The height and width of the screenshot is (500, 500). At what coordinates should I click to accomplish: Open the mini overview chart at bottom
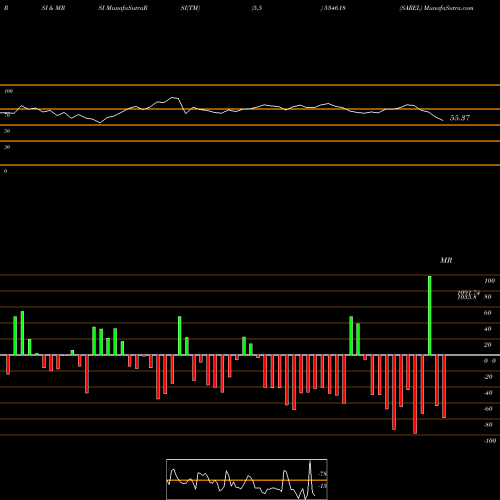point(247,479)
